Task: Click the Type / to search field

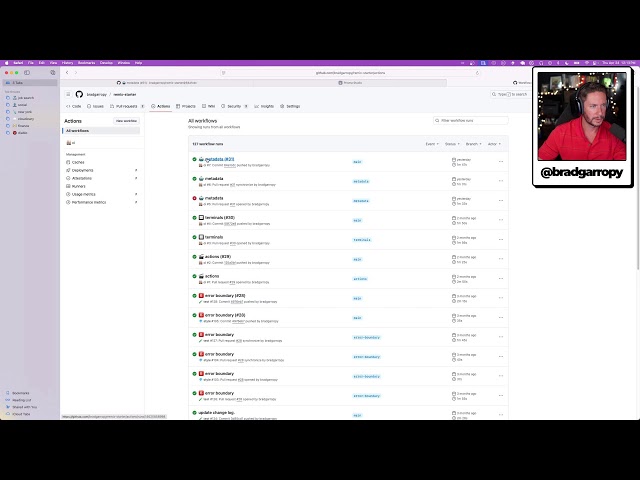Action: tap(511, 94)
